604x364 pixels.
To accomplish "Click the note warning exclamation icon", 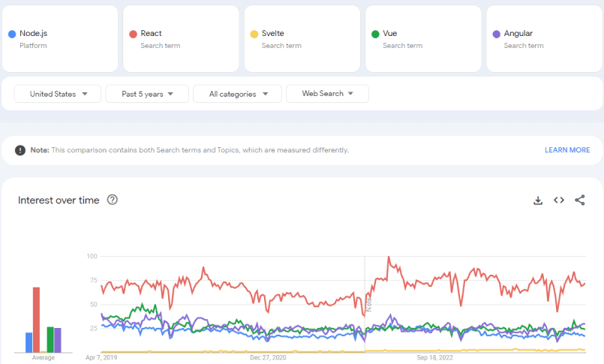I will 20,150.
